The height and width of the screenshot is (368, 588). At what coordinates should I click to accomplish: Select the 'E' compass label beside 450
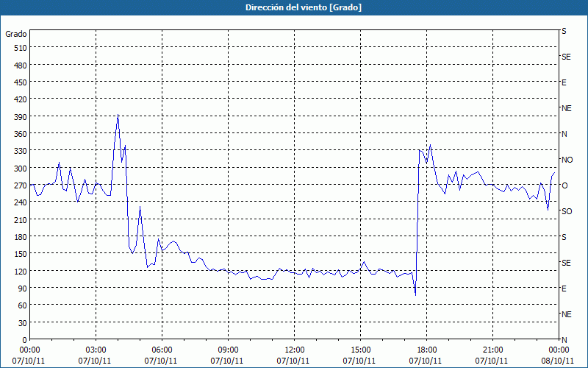[564, 82]
